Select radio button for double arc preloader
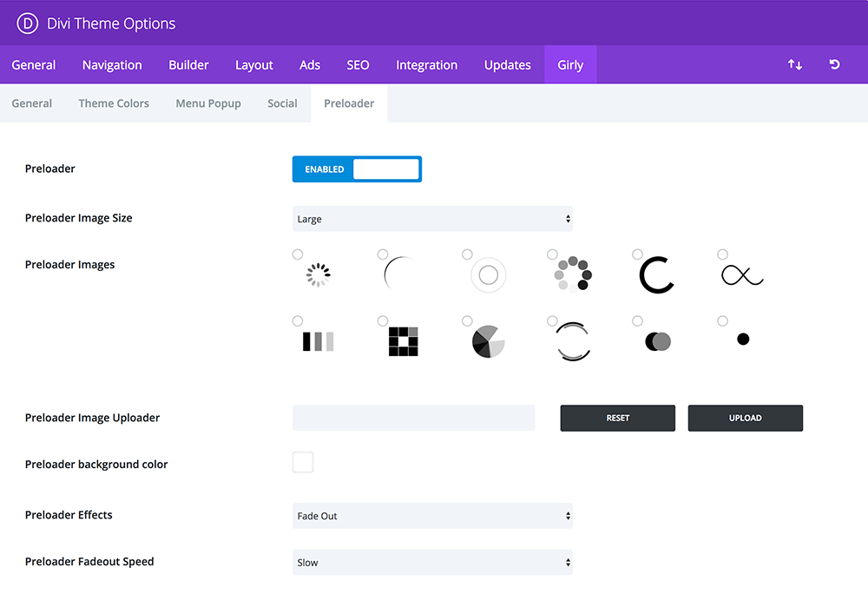Viewport: 868px width, 601px height. click(552, 320)
